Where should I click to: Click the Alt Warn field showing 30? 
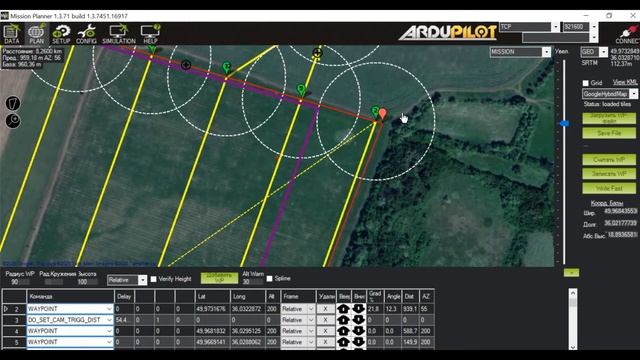coord(252,282)
